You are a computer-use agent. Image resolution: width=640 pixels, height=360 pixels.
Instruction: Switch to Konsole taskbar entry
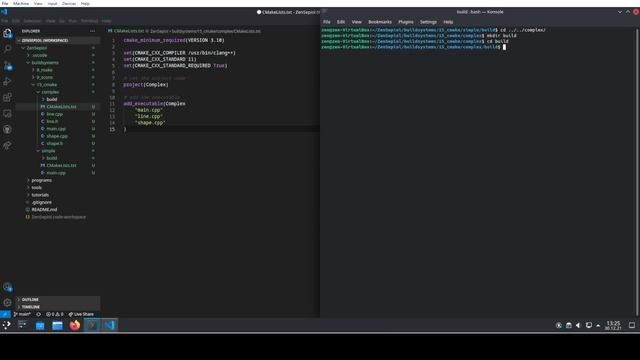pyautogui.click(x=92, y=325)
